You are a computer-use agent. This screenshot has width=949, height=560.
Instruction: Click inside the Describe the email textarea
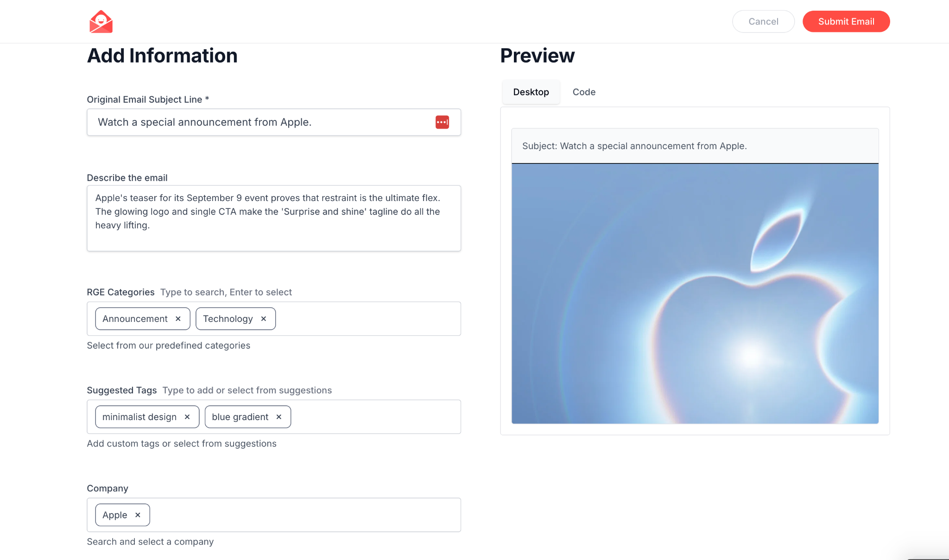point(274,218)
